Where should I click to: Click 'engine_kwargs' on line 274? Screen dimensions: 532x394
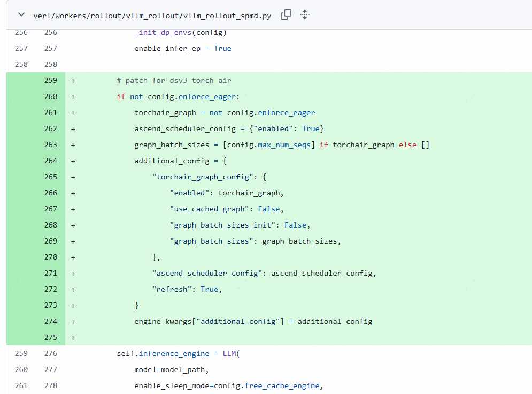[163, 322]
